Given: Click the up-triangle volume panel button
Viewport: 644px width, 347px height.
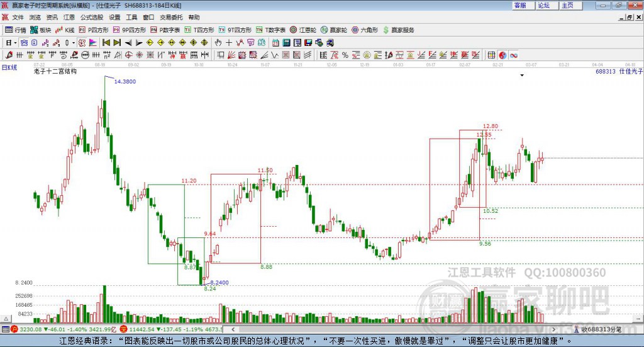Looking at the screenshot, I should 6,319.
